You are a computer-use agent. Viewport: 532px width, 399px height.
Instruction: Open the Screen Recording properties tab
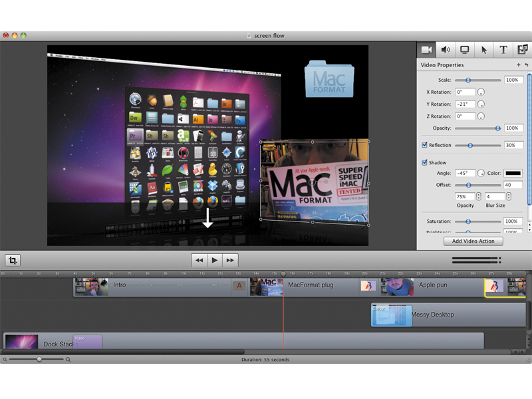[464, 50]
